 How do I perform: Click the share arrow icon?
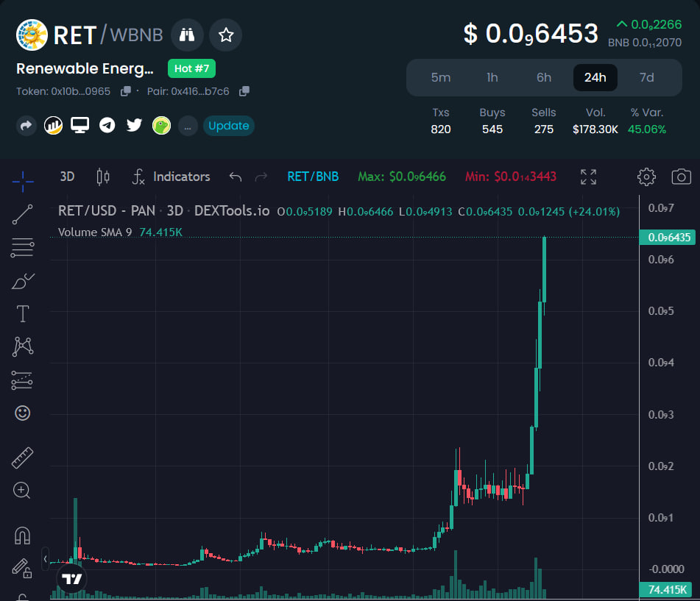tap(26, 126)
